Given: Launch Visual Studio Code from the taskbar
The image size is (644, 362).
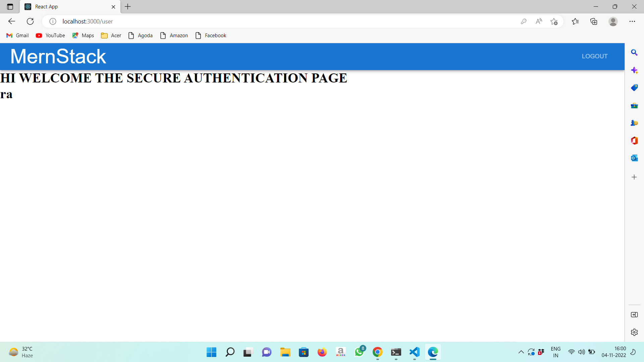Looking at the screenshot, I should point(414,352).
